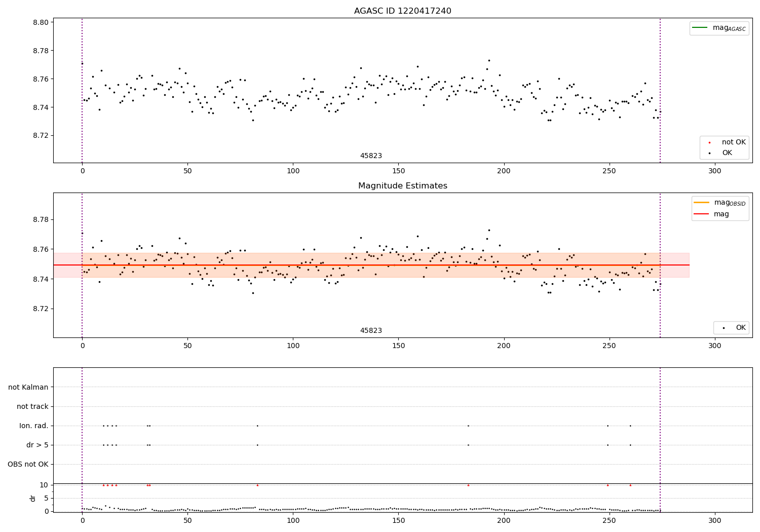Click the red triangle marker near x=183

tap(468, 485)
